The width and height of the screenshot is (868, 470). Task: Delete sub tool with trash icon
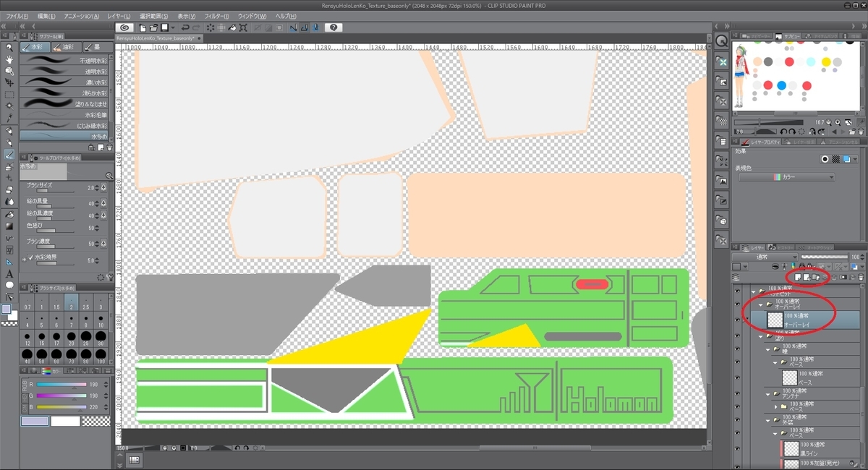(109, 147)
